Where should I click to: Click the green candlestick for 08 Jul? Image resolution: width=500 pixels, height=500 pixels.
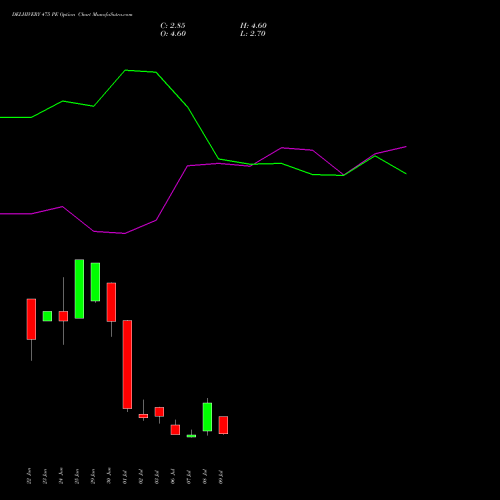click(207, 417)
